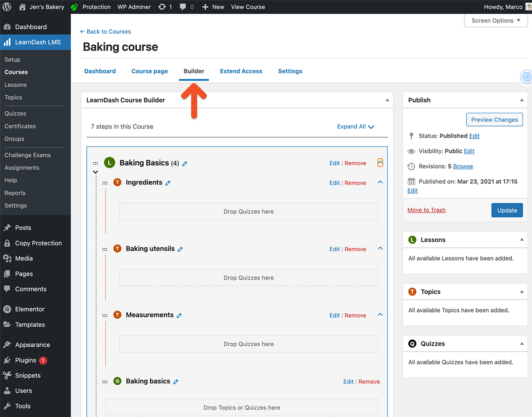Screen dimensions: 532x417
Task: Click Move to Trash link
Action: click(x=426, y=210)
